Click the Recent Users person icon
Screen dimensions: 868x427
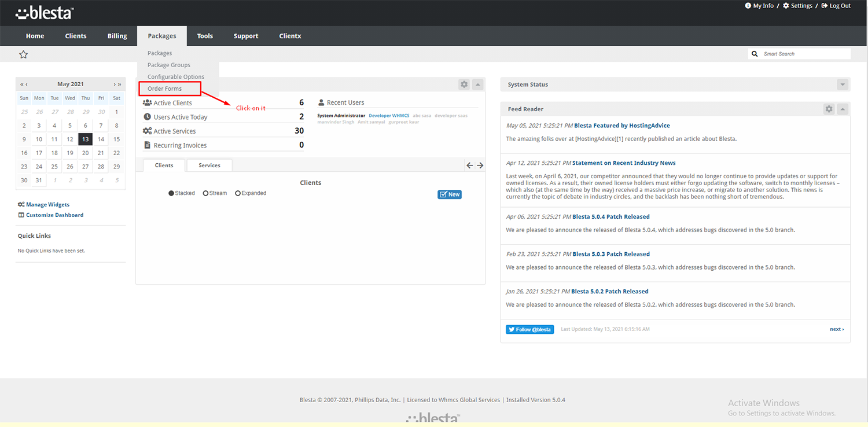[321, 102]
